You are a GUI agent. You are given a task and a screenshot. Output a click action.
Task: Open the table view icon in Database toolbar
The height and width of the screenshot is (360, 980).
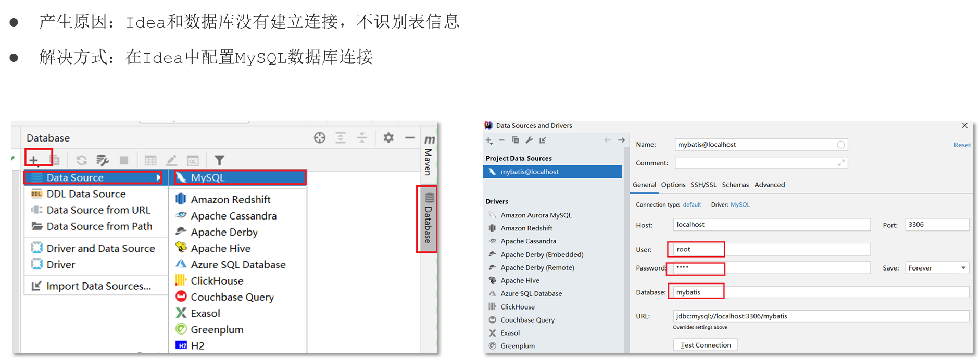point(150,160)
